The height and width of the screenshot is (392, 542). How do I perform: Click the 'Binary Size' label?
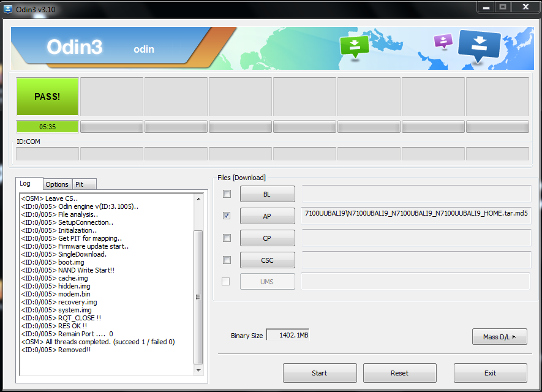click(x=247, y=336)
